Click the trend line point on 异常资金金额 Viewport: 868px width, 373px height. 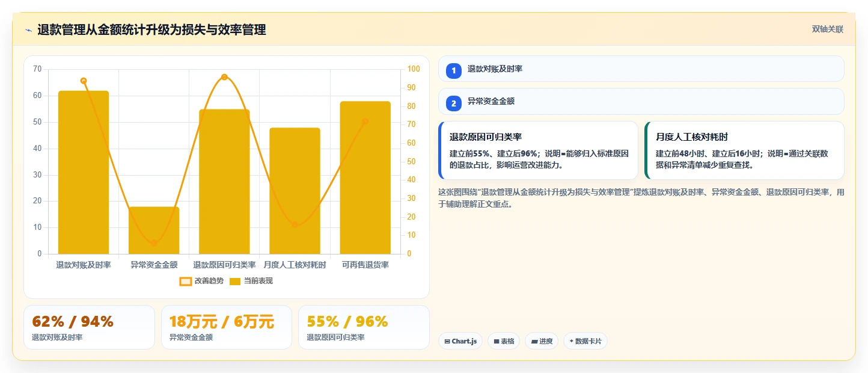click(154, 243)
